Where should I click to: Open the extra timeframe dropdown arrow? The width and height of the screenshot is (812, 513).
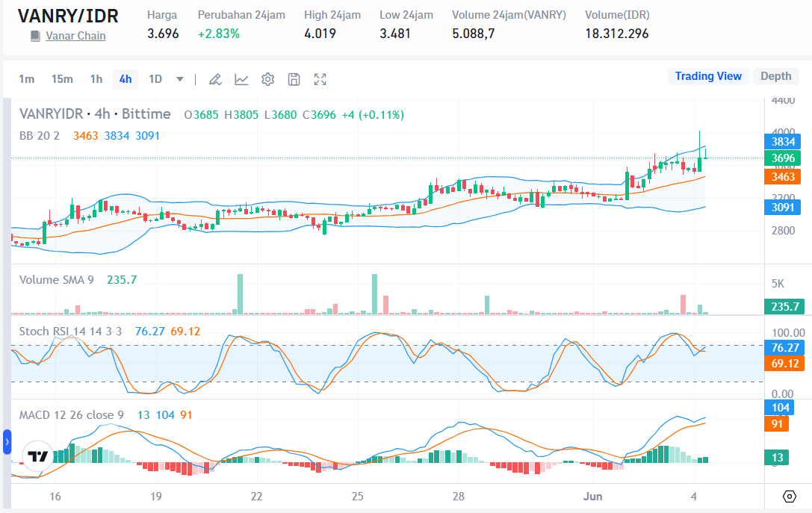click(x=179, y=78)
